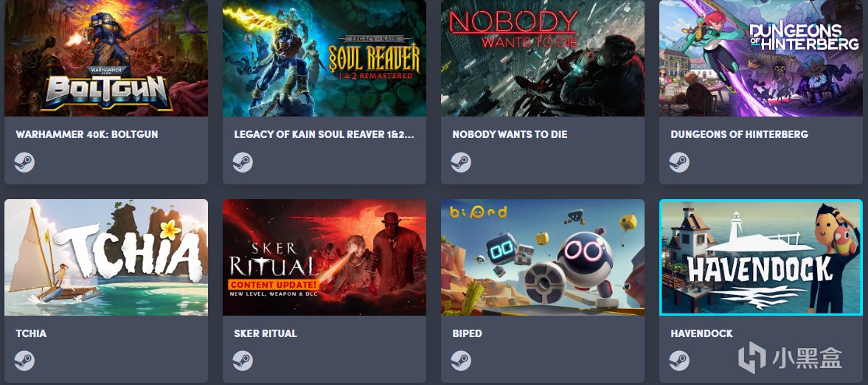Click Steam icon under Sker Ritual
The width and height of the screenshot is (868, 385).
pos(243,361)
